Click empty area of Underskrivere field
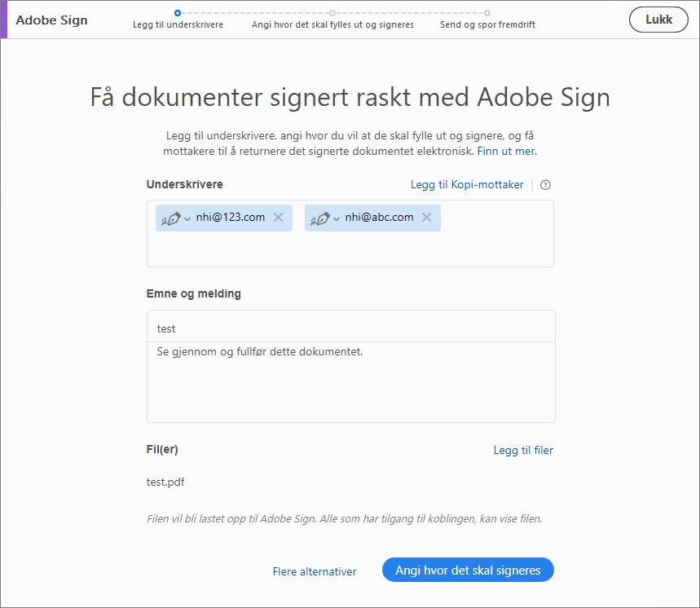The image size is (700, 608). pos(350,250)
